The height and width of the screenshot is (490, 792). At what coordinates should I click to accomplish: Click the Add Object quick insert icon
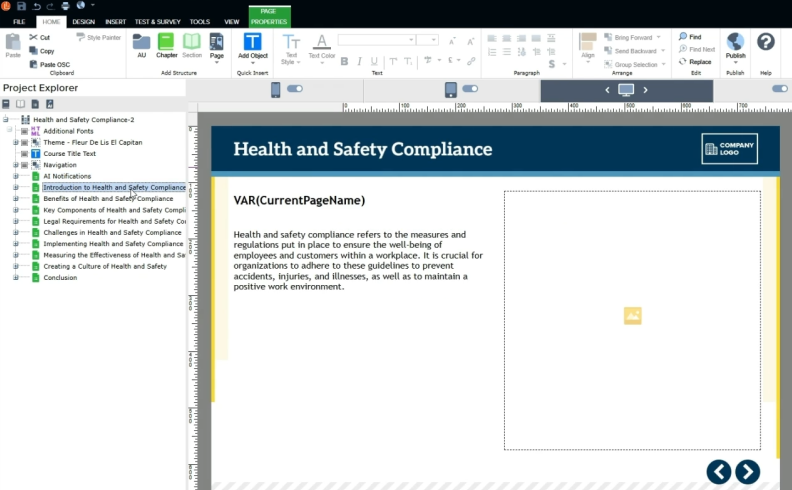[253, 45]
